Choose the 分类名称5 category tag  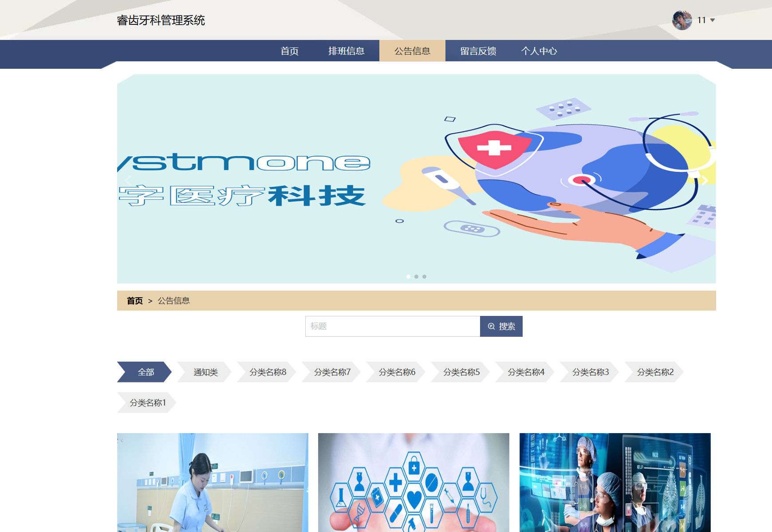pos(461,372)
